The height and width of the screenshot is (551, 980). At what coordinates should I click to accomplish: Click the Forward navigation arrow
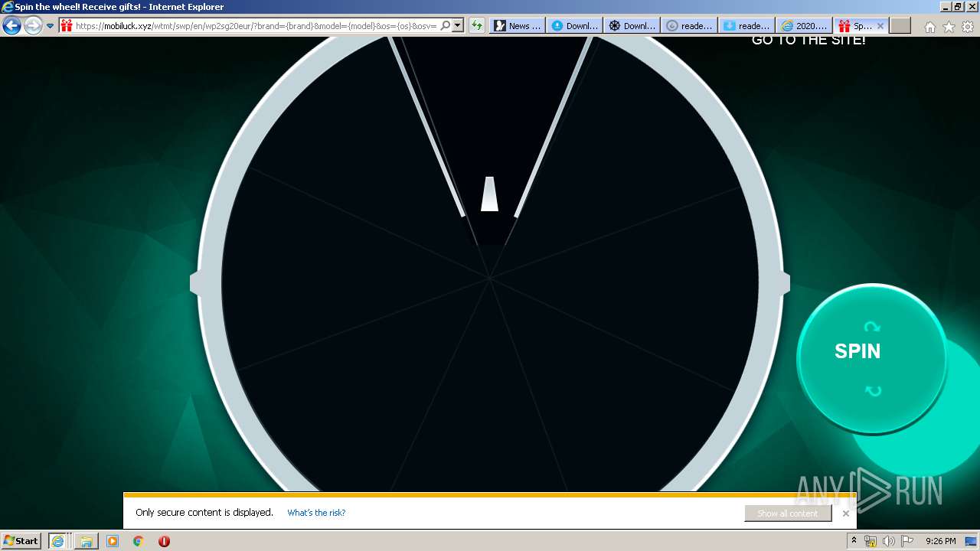point(33,25)
